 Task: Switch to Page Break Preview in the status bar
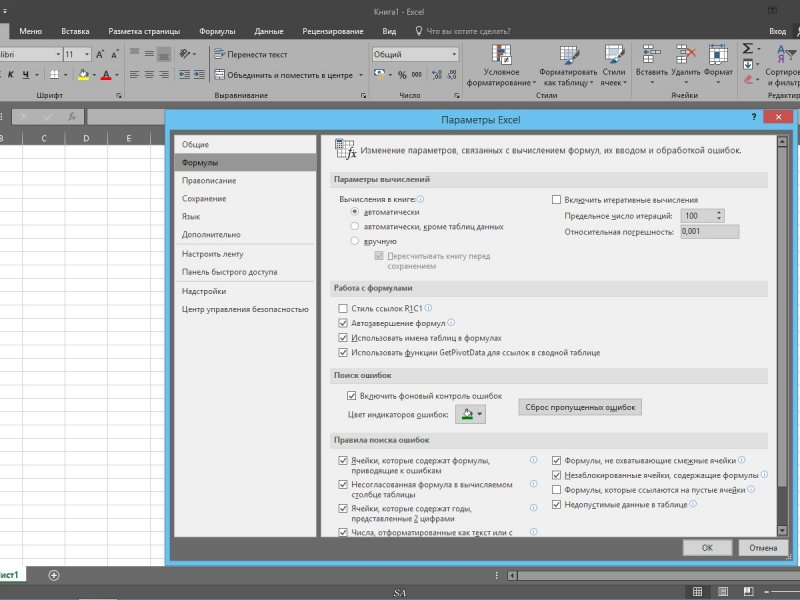pos(748,591)
